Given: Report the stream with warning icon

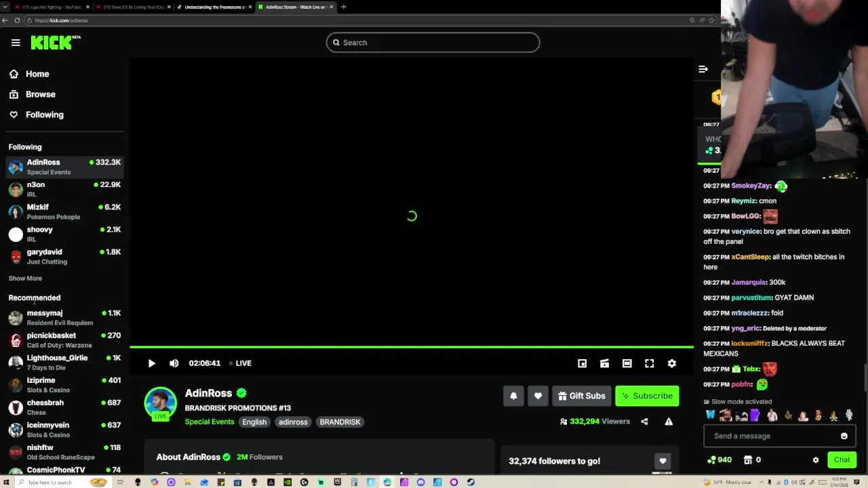Looking at the screenshot, I should 669,422.
